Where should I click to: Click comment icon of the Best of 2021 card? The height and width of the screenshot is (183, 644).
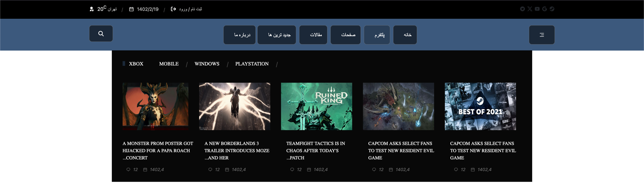click(456, 169)
